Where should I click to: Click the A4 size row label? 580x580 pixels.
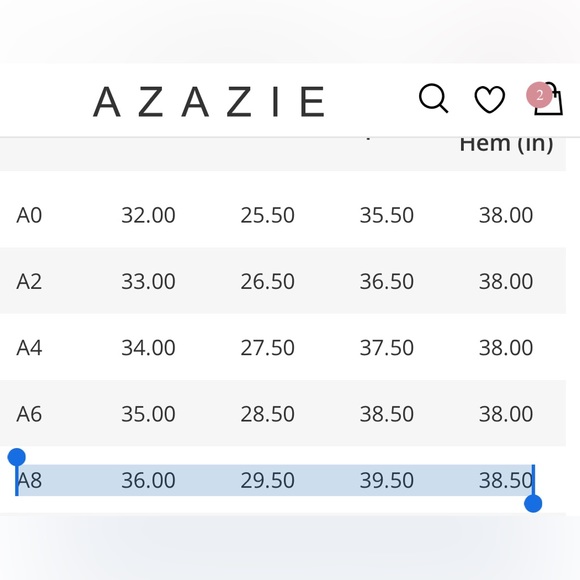point(29,348)
